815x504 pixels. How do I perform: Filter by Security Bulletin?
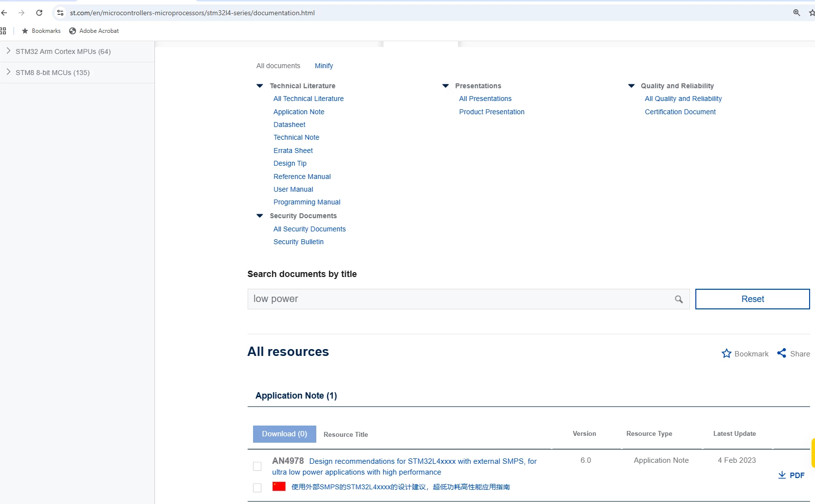pyautogui.click(x=298, y=242)
